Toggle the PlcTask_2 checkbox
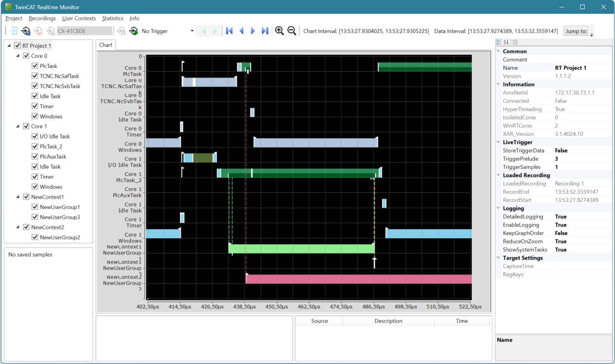 pyautogui.click(x=35, y=146)
